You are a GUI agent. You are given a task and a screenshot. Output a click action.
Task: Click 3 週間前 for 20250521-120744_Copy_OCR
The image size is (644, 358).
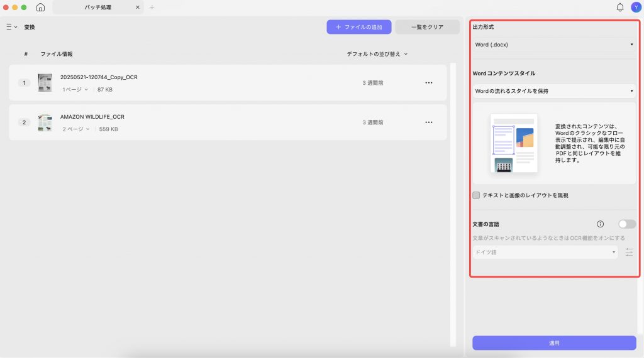(x=372, y=83)
